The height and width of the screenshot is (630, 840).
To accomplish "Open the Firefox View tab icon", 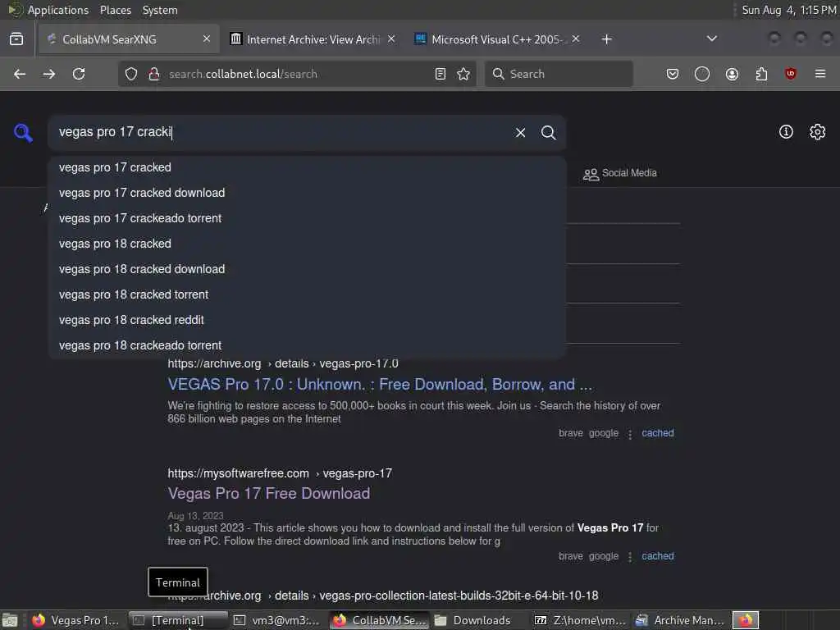I will pyautogui.click(x=16, y=39).
